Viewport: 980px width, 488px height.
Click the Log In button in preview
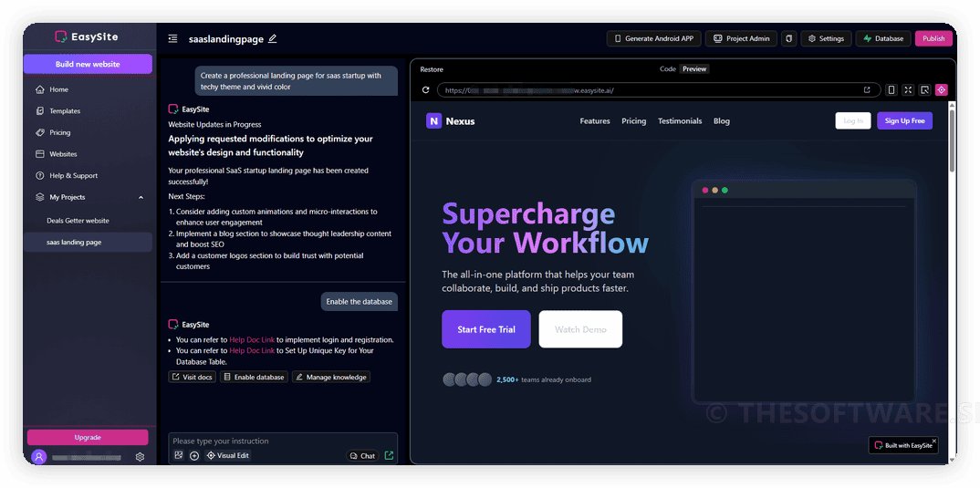(x=853, y=120)
